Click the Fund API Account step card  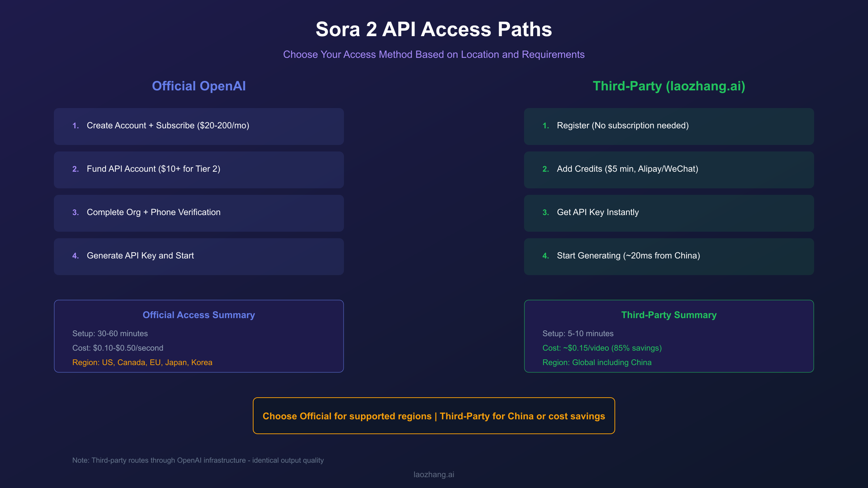[199, 169]
